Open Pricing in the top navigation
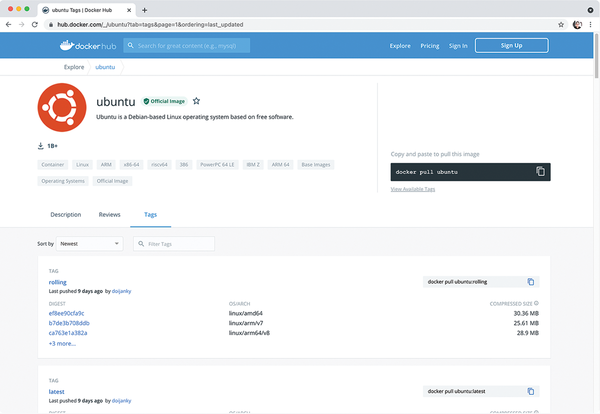 coord(430,46)
